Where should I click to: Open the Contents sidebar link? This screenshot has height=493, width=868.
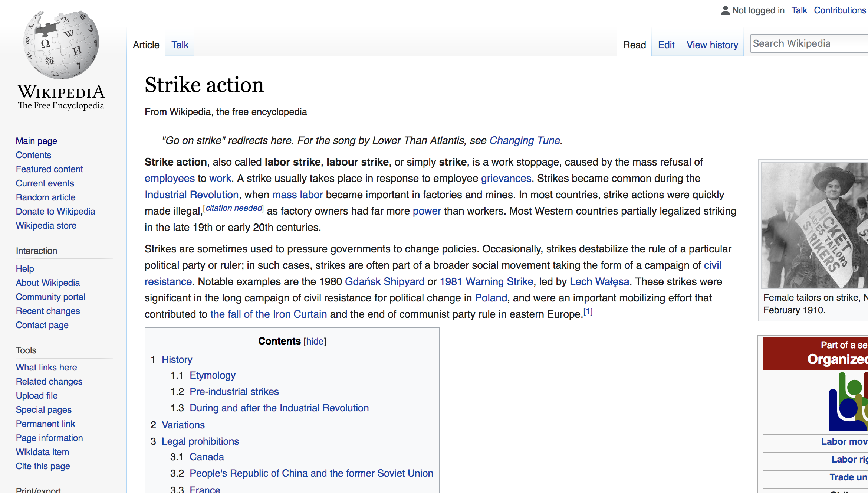[x=33, y=155]
